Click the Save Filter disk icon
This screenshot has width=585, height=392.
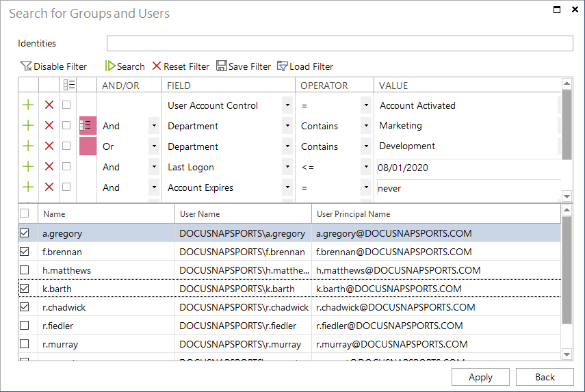[221, 66]
